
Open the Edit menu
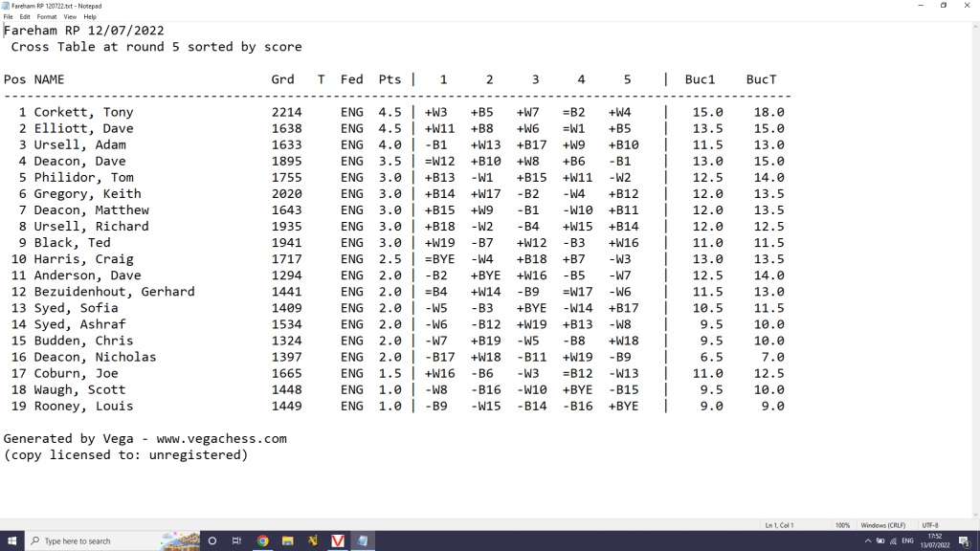[25, 16]
